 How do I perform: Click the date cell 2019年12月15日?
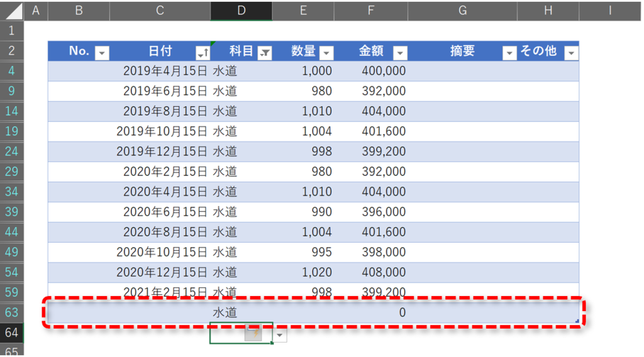pos(160,151)
